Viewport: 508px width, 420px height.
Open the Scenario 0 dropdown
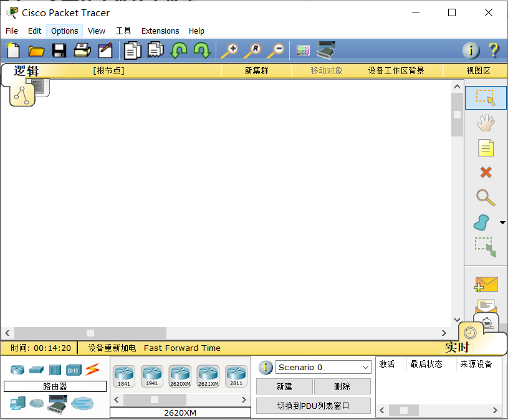point(323,367)
